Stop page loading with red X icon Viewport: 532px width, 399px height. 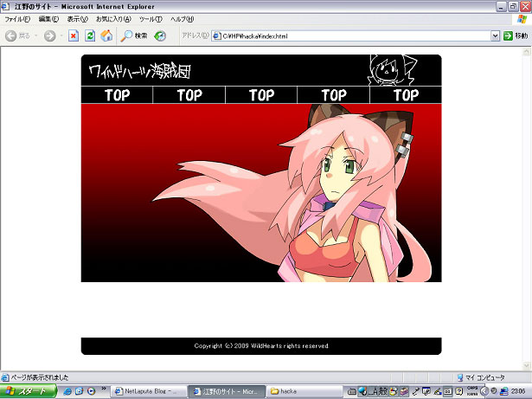(74, 35)
